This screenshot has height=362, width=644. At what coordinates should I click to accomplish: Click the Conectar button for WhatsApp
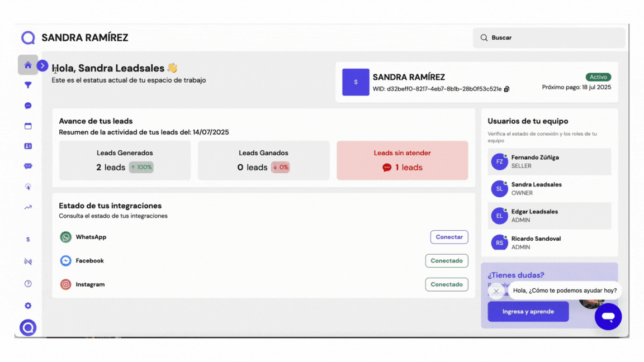(x=449, y=237)
